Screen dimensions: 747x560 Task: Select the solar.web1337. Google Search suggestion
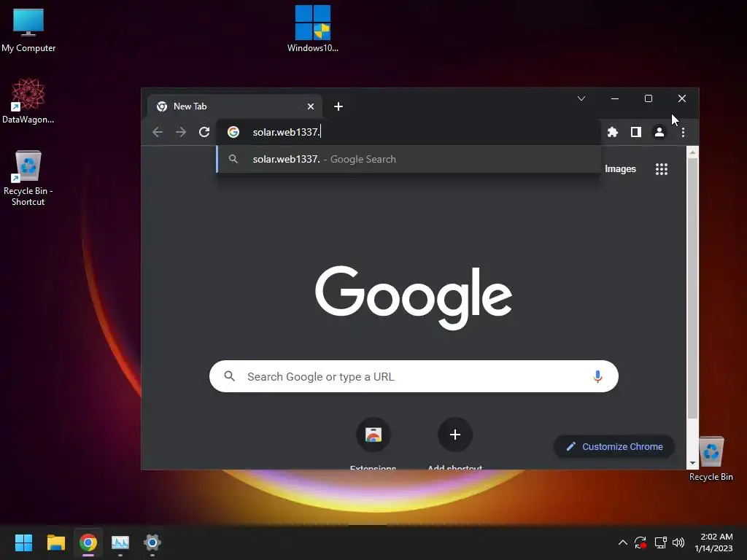(x=409, y=159)
